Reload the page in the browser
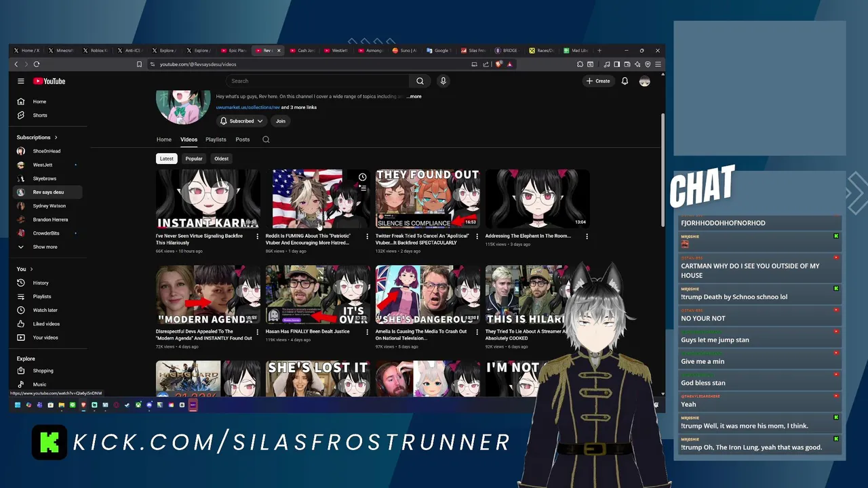Image resolution: width=868 pixels, height=488 pixels. tap(37, 64)
